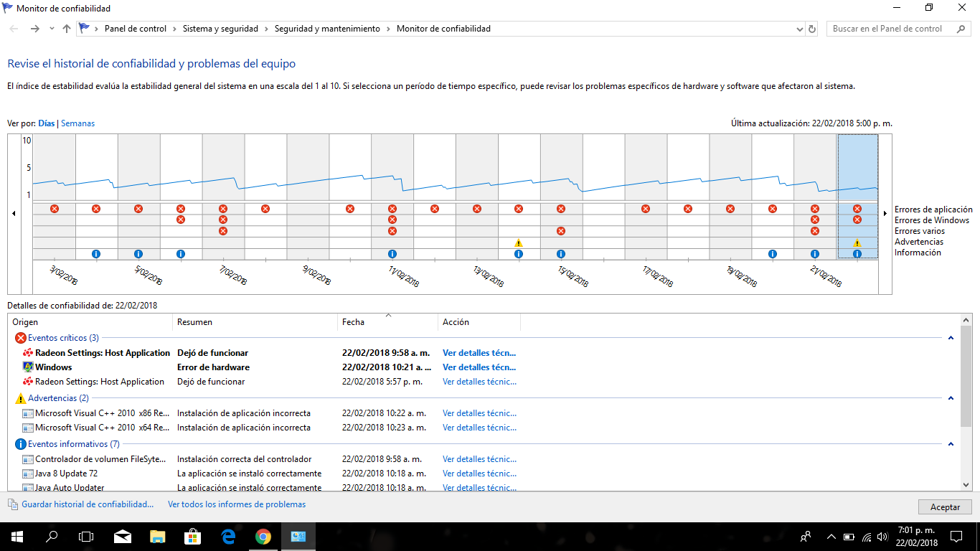Open Microsoft Edge from the taskbar
This screenshot has height=551, width=980.
(228, 536)
